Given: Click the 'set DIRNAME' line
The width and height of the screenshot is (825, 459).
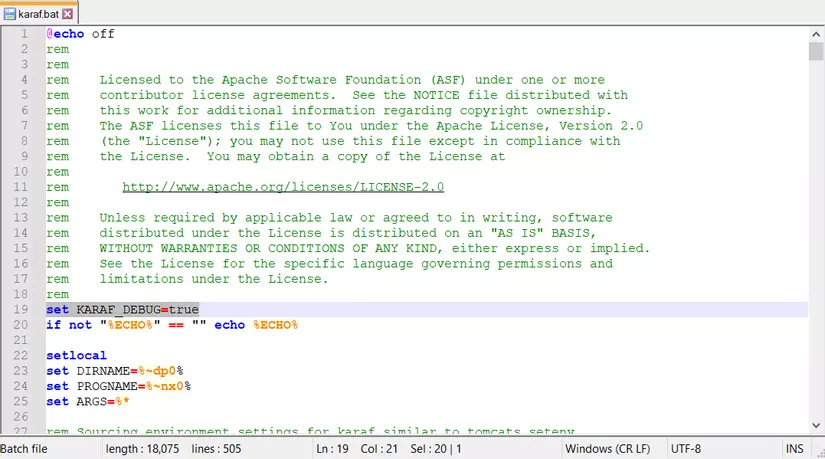Looking at the screenshot, I should [x=115, y=371].
